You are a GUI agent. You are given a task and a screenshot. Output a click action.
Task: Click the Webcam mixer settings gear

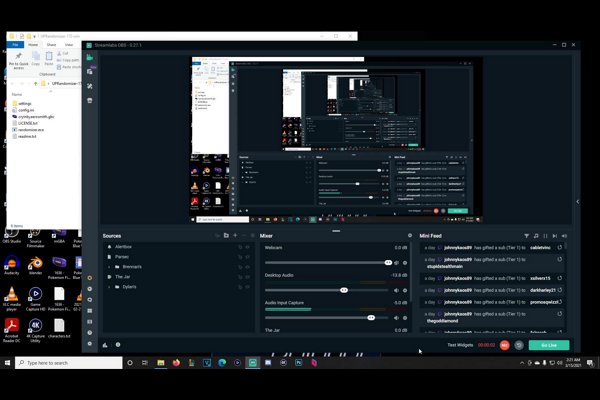tap(406, 262)
